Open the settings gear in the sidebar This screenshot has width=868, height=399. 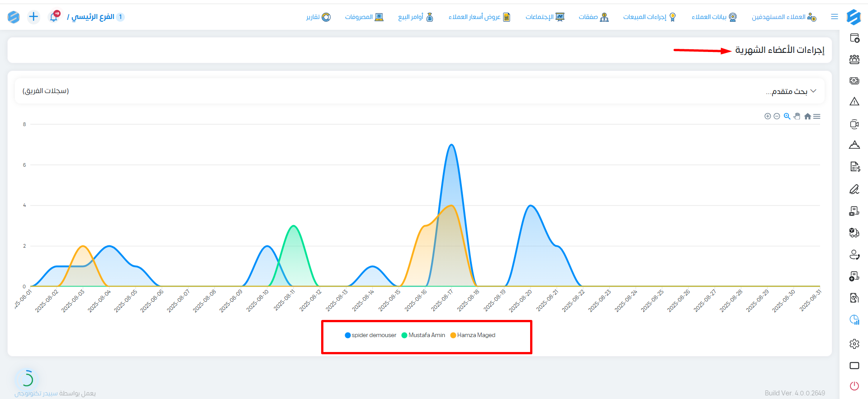pos(854,344)
